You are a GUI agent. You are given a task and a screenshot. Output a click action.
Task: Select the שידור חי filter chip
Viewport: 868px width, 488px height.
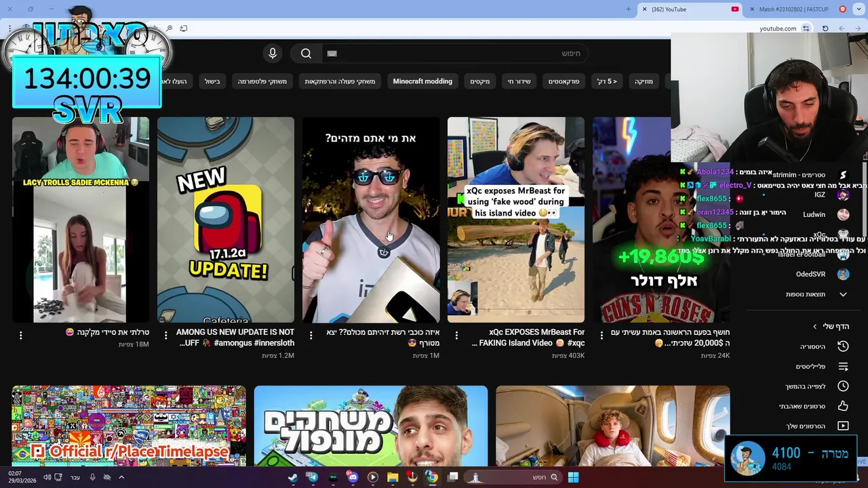coord(519,81)
